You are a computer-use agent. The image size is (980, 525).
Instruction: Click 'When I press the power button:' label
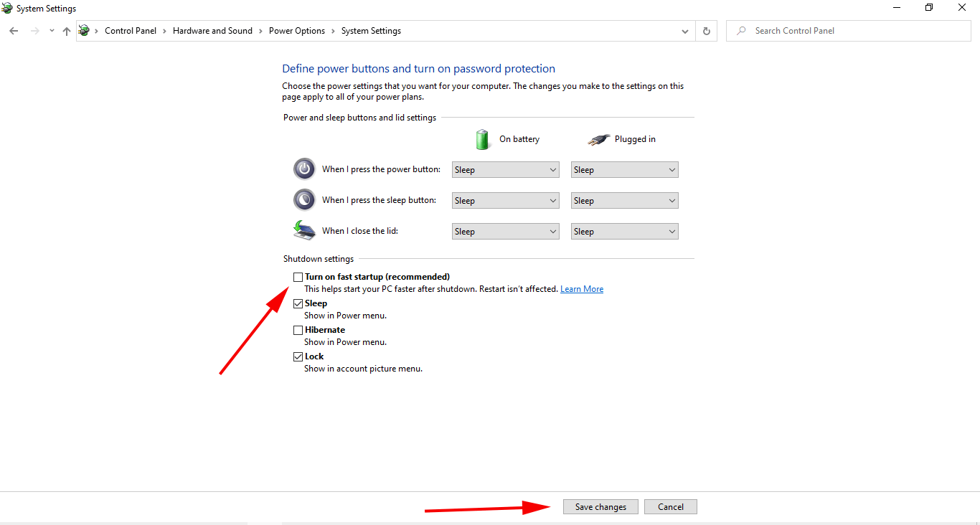[x=381, y=169]
